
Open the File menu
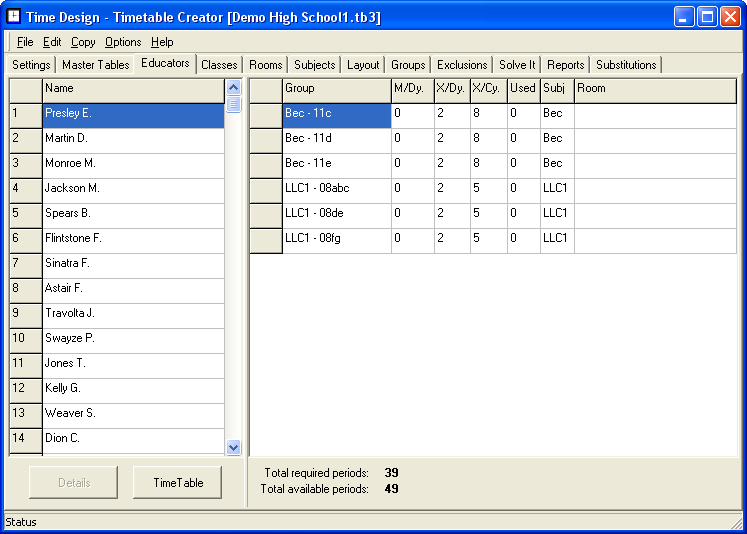pyautogui.click(x=25, y=42)
